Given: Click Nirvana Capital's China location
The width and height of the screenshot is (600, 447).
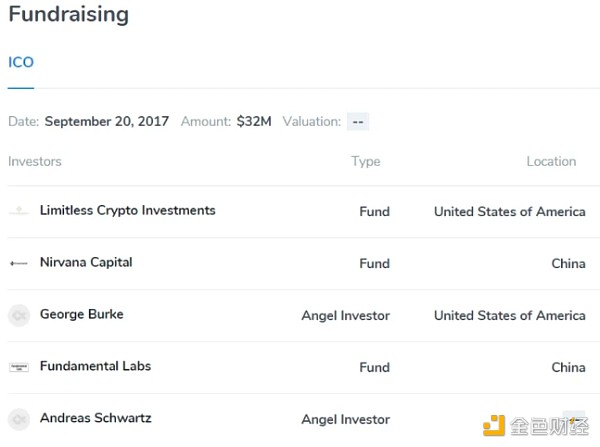Looking at the screenshot, I should 568,264.
